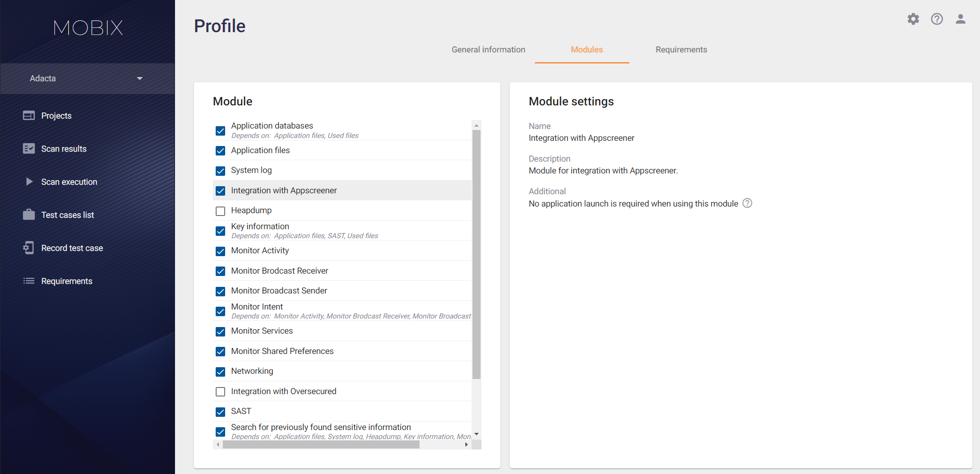Viewport: 980px width, 474px height.
Task: Uncheck Key information module
Action: click(220, 231)
